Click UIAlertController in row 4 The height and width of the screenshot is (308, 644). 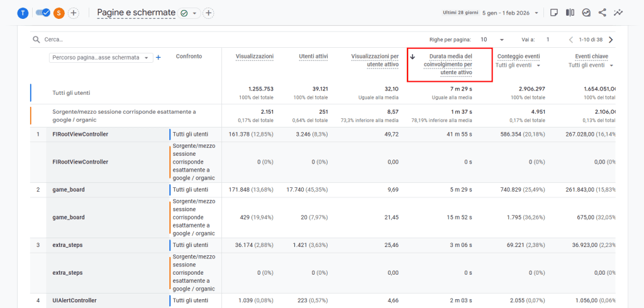pos(75,300)
